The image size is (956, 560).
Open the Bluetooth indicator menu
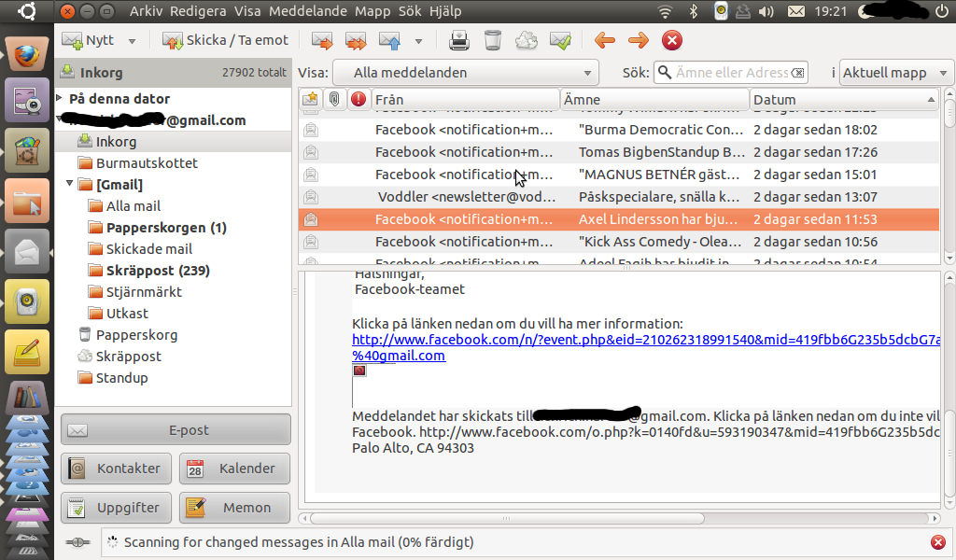point(694,11)
